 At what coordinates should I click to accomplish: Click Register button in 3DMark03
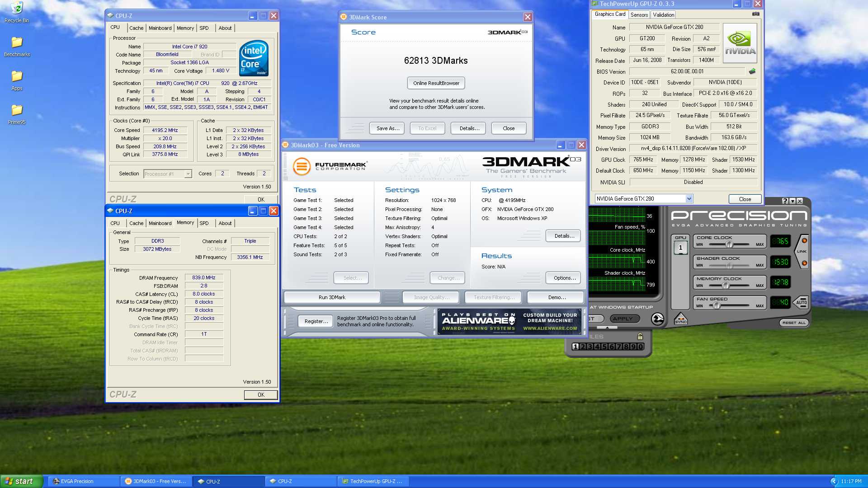[316, 321]
